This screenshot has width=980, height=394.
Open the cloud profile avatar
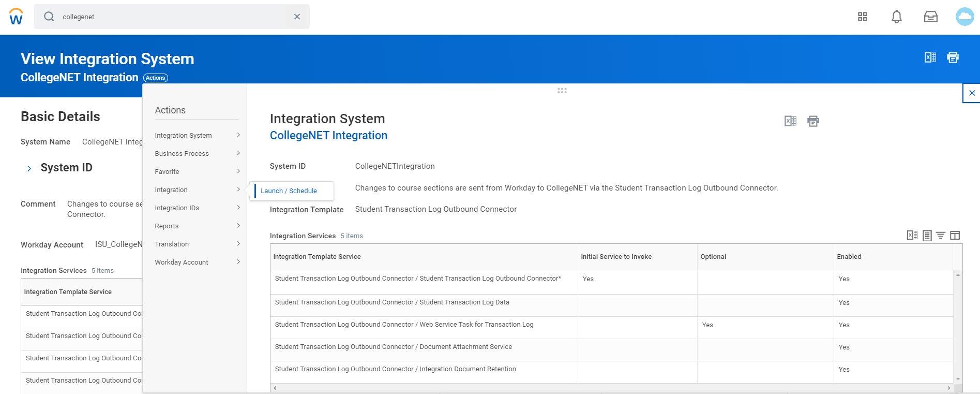pyautogui.click(x=965, y=17)
